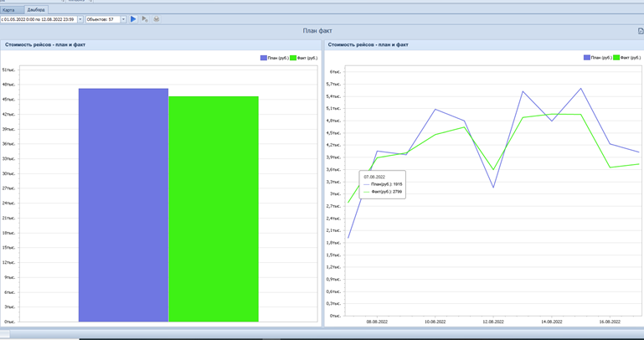Click the right panel title Стоимость рейсов - план и факт
Image resolution: width=644 pixels, height=340 pixels.
pyautogui.click(x=368, y=44)
